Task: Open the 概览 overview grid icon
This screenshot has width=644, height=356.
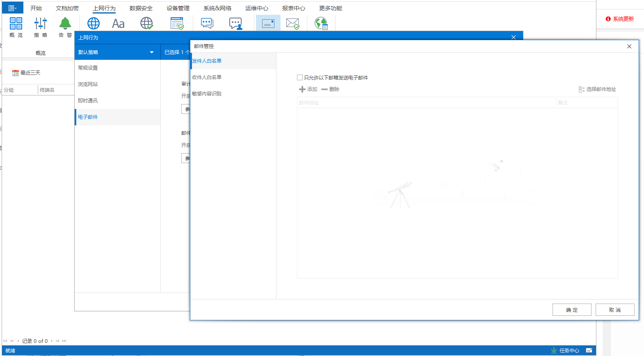Action: click(16, 23)
